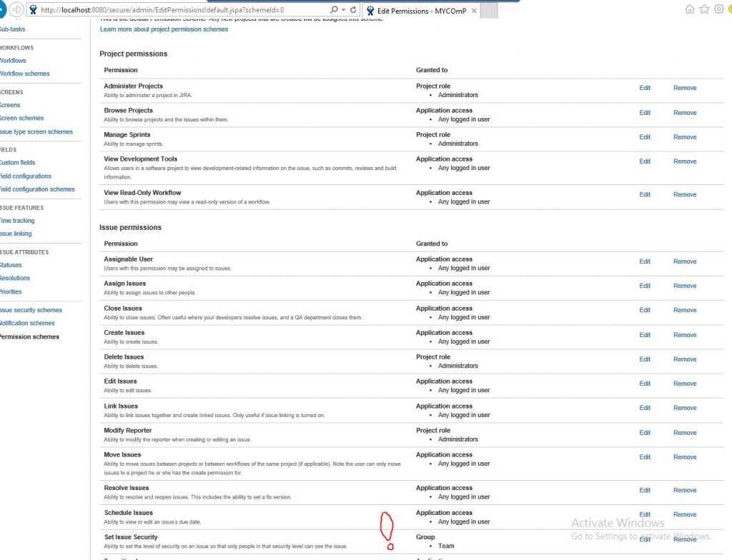Edit the Administer Projects permission
This screenshot has height=560, width=732.
(645, 88)
